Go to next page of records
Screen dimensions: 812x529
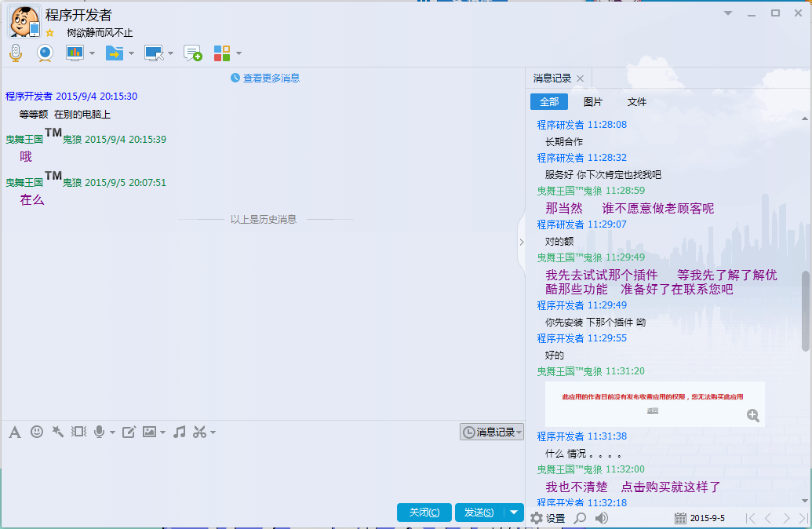786,518
